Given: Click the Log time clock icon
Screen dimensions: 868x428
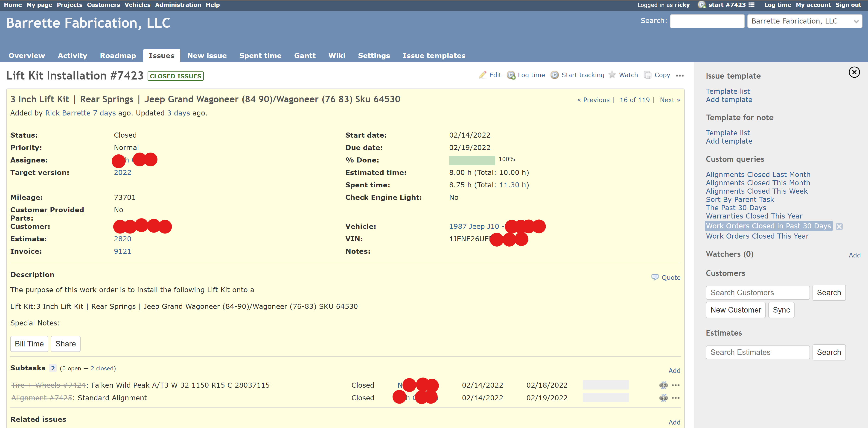Looking at the screenshot, I should (x=511, y=75).
